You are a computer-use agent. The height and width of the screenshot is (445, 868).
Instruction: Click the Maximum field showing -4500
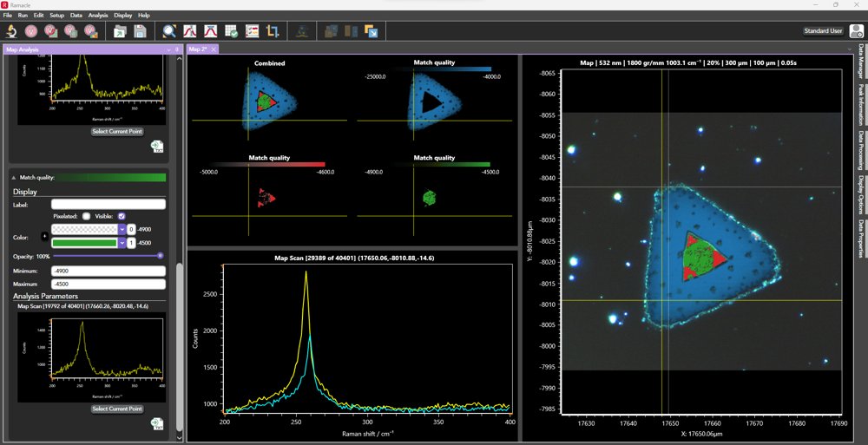coord(108,284)
